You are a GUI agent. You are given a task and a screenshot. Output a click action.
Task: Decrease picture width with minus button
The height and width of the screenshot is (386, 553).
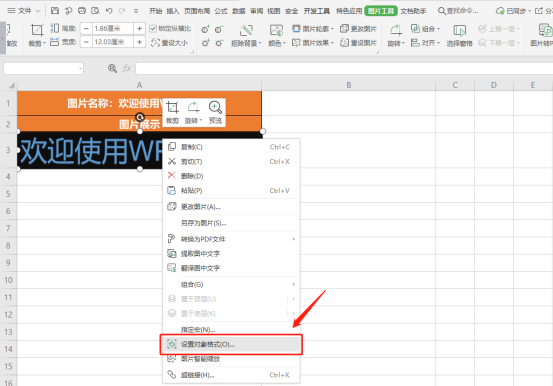pos(86,42)
